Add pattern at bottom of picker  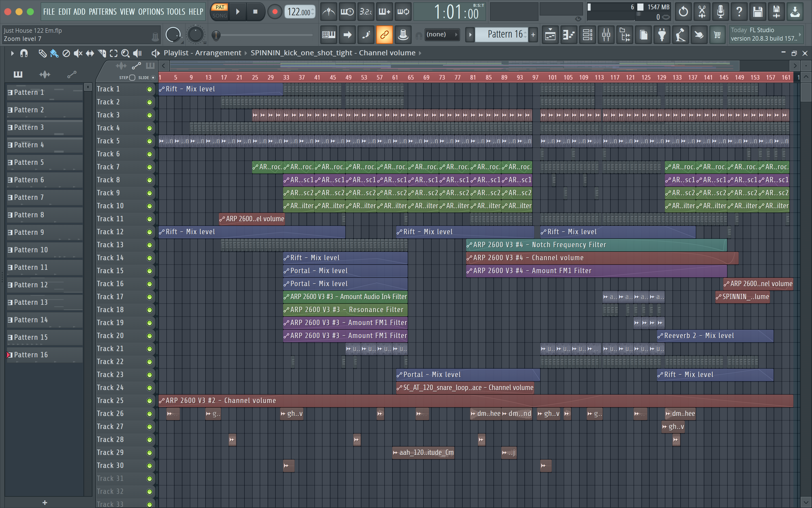coord(45,502)
